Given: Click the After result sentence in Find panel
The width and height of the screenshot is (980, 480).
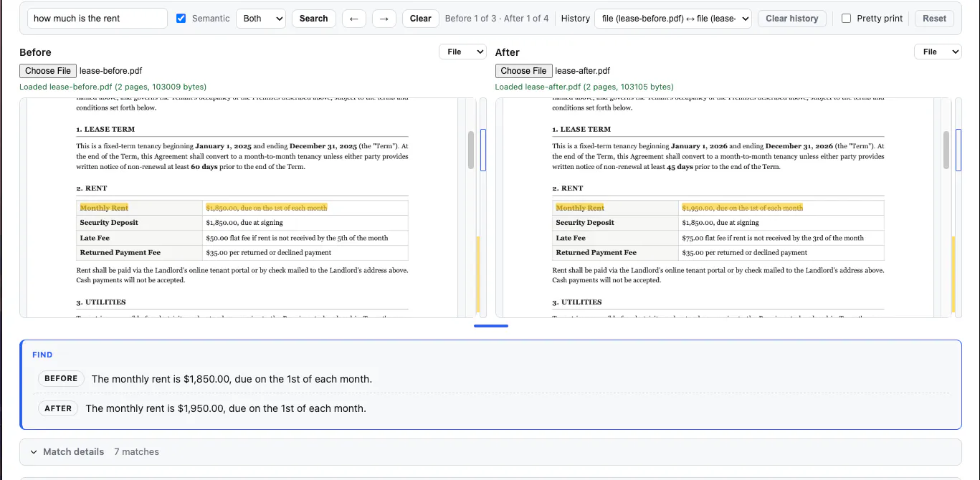Looking at the screenshot, I should (226, 408).
